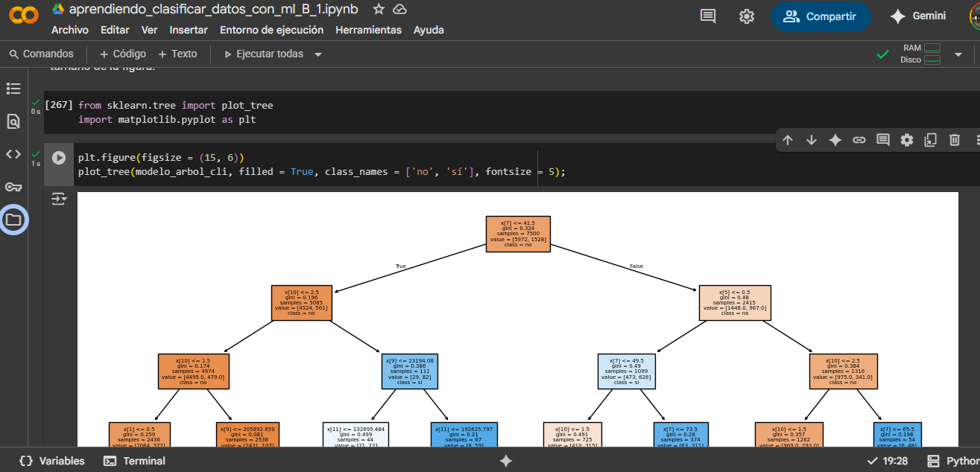Screen dimensions: 980x472
Task: Click the user account avatar
Action: 975,16
